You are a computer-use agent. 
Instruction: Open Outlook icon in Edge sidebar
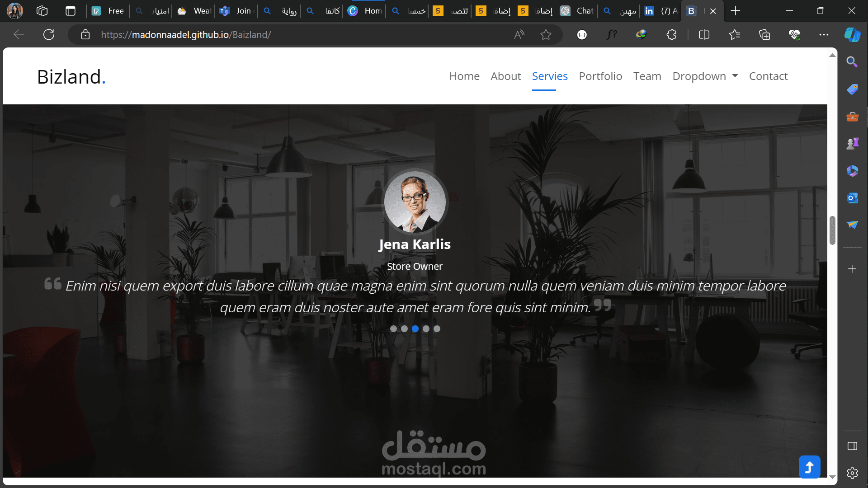tap(852, 198)
